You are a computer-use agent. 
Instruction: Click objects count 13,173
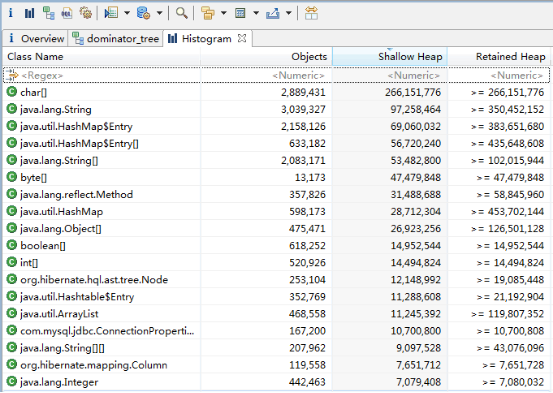310,177
